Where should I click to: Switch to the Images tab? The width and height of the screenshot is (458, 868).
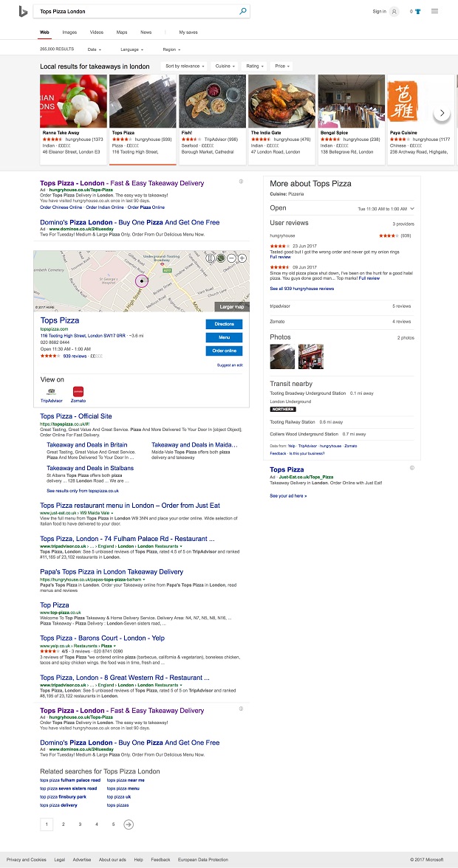[69, 32]
